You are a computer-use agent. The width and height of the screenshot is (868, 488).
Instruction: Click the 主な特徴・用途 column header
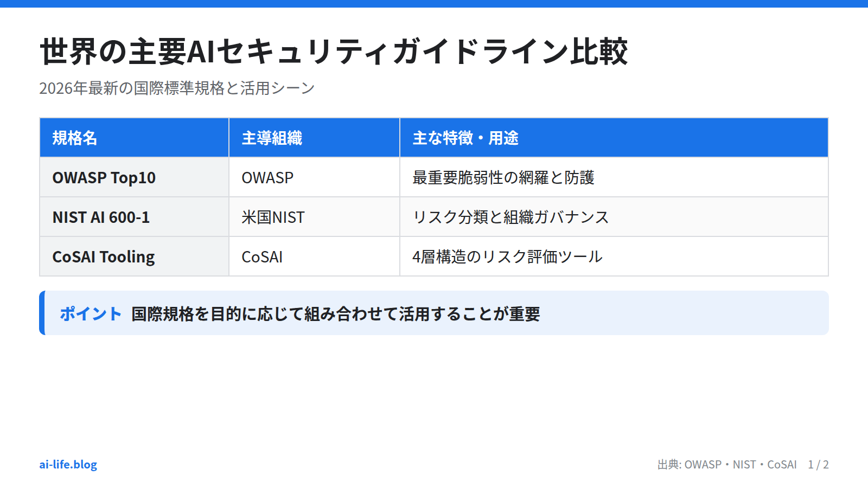[614, 138]
